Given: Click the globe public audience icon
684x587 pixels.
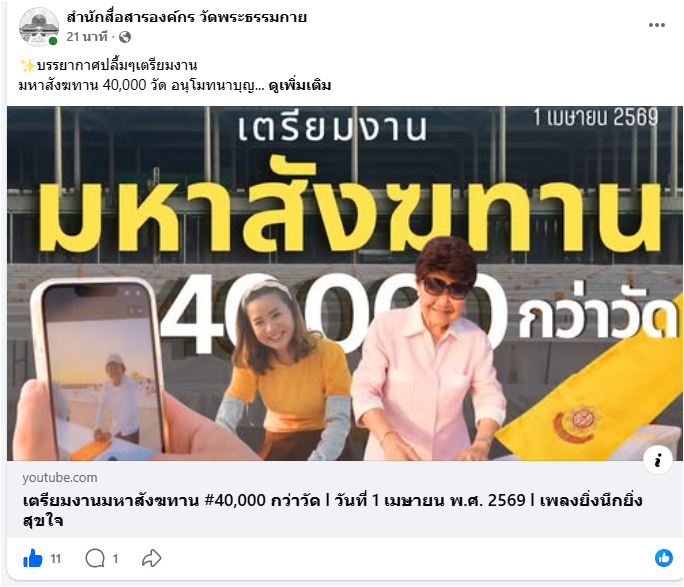Looking at the screenshot, I should pos(125,37).
